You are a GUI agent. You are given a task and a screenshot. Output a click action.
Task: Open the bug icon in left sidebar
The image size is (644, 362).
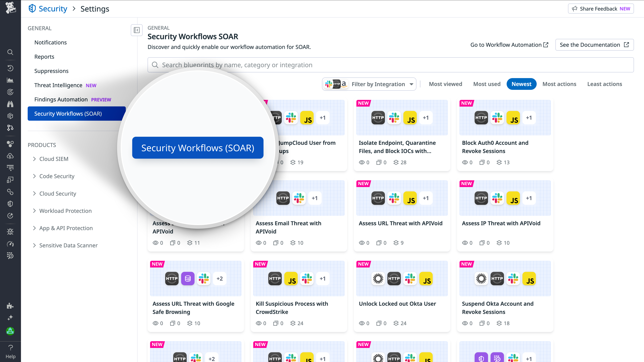[x=10, y=231]
